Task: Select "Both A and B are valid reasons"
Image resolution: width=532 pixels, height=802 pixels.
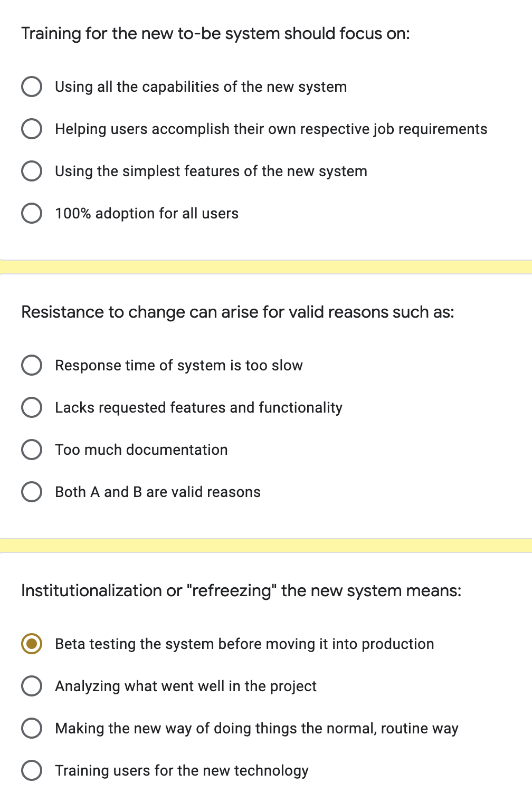Action: tap(32, 491)
